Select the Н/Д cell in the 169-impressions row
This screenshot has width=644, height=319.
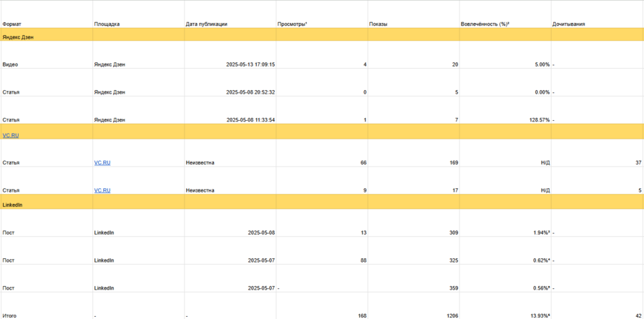pos(505,153)
